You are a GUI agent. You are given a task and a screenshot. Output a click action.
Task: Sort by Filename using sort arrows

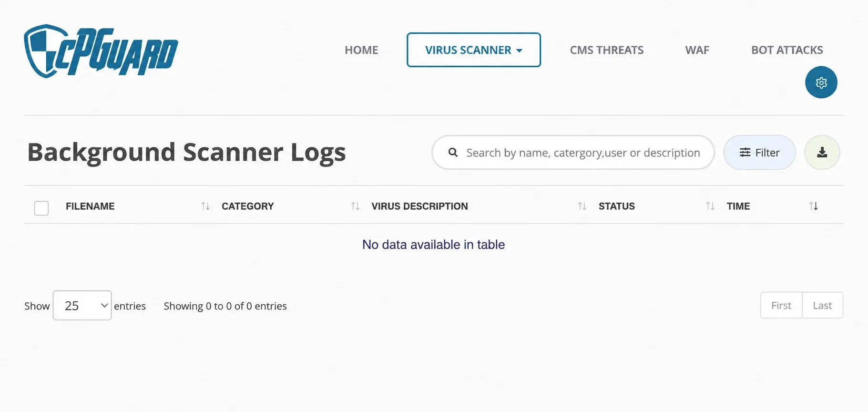(x=205, y=206)
